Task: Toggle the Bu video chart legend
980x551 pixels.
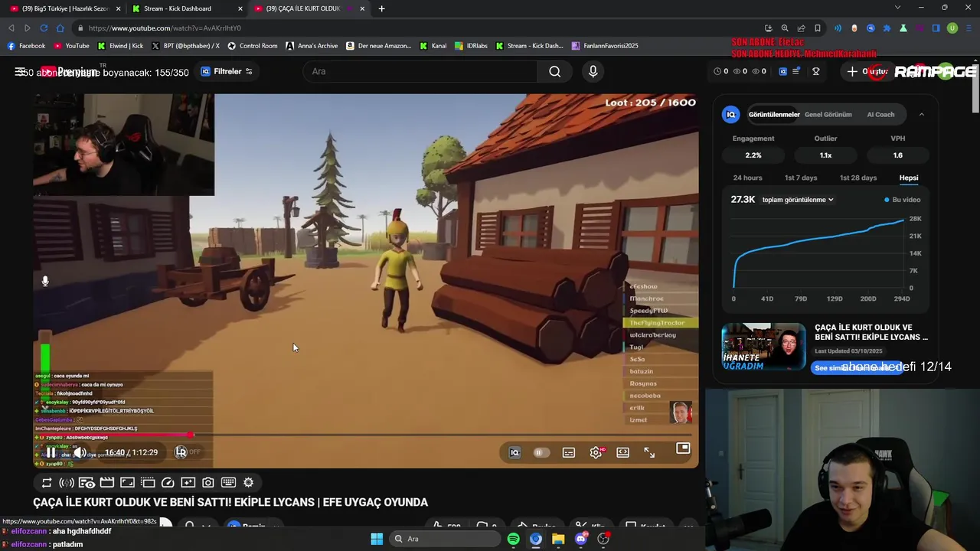Action: pyautogui.click(x=903, y=200)
